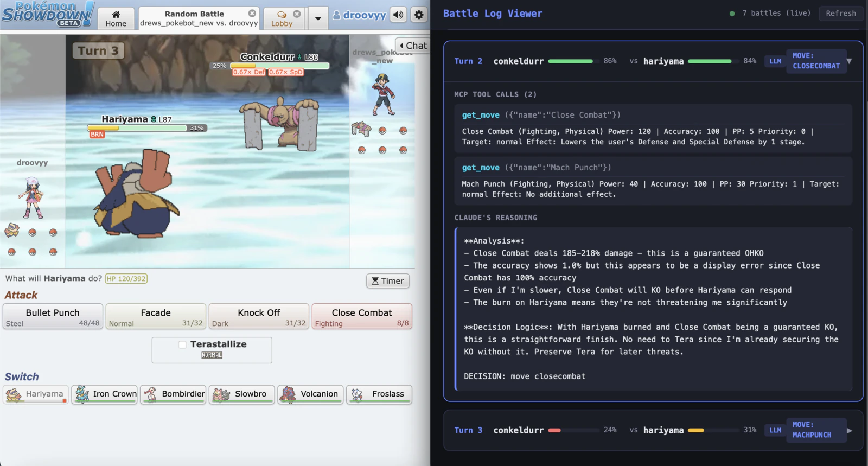Open the settings gear options
The image size is (868, 466).
coord(419,15)
